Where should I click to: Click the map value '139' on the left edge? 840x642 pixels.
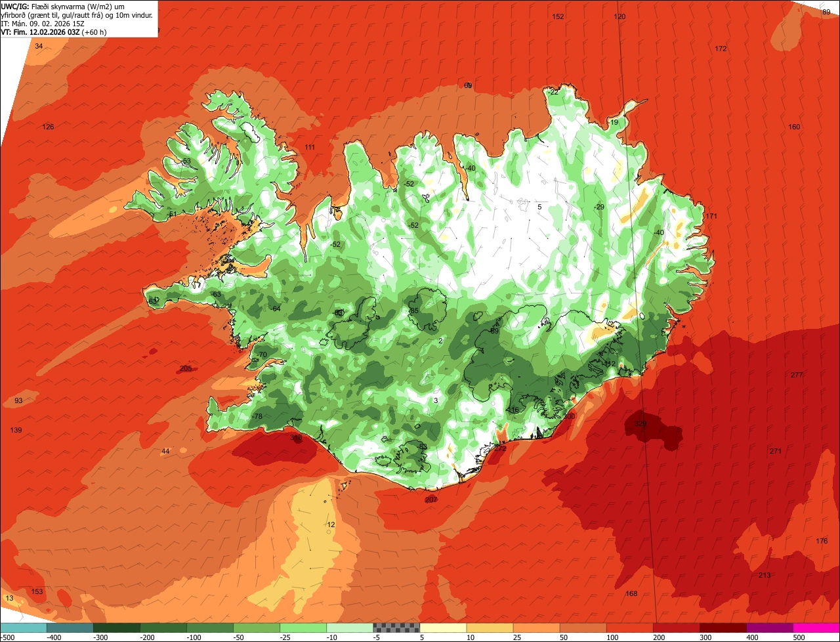tap(16, 430)
